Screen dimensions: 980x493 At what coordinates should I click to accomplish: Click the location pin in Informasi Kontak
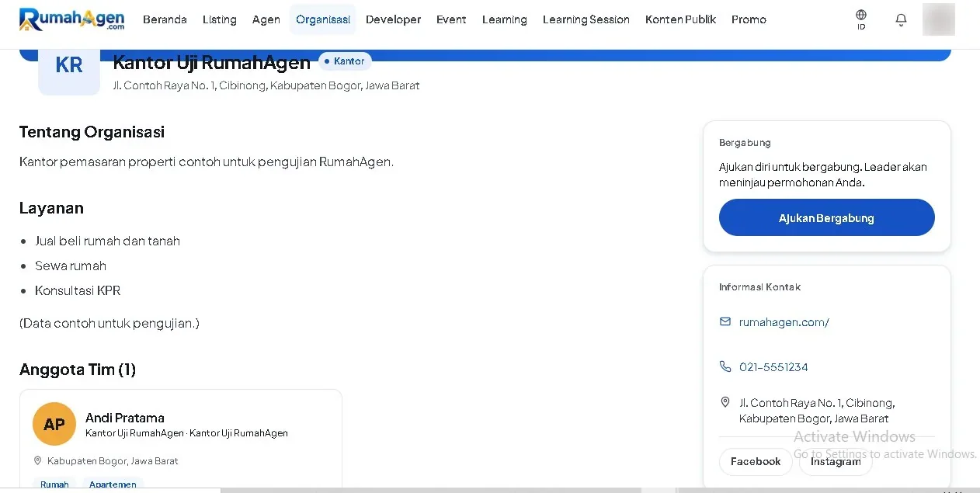point(725,402)
